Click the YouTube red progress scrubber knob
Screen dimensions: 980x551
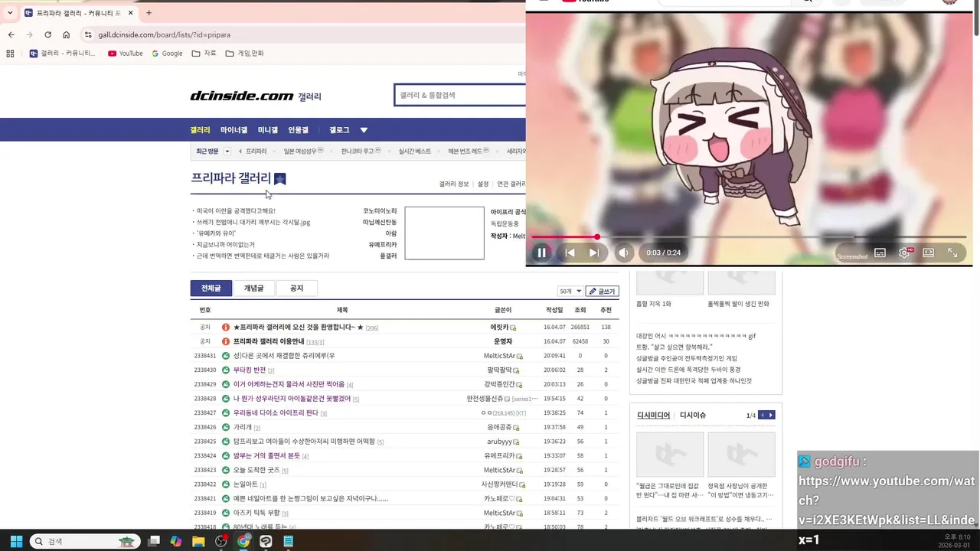(x=597, y=237)
